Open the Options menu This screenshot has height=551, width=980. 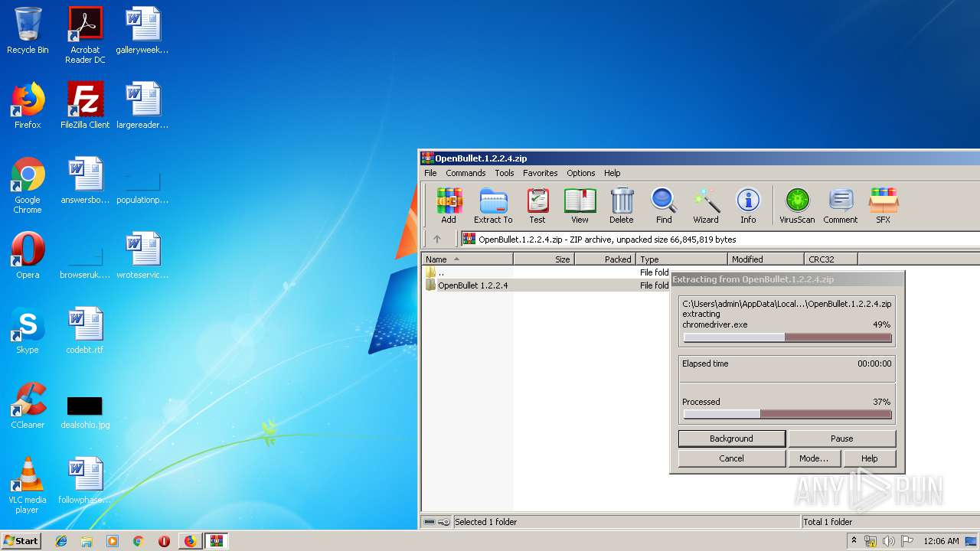point(581,173)
